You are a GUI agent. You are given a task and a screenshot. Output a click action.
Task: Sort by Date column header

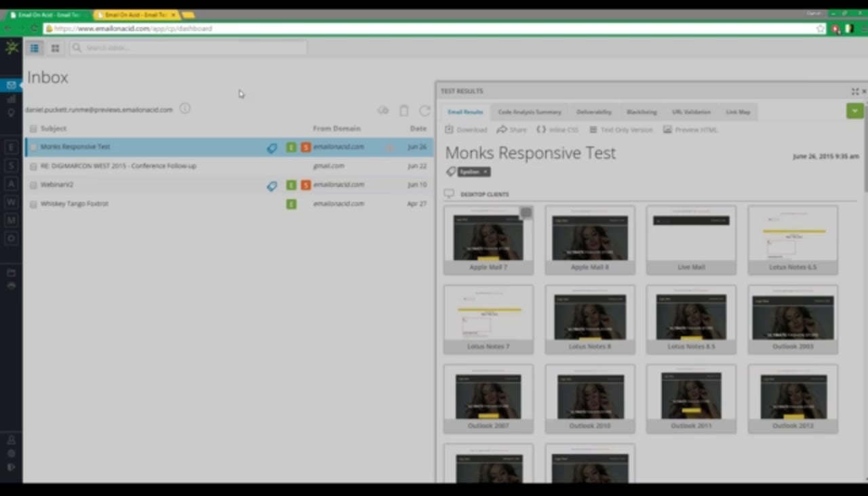pos(418,128)
